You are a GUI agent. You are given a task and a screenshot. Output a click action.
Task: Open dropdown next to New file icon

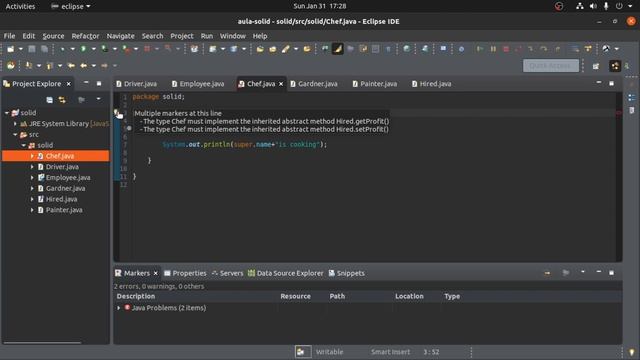[x=20, y=49]
